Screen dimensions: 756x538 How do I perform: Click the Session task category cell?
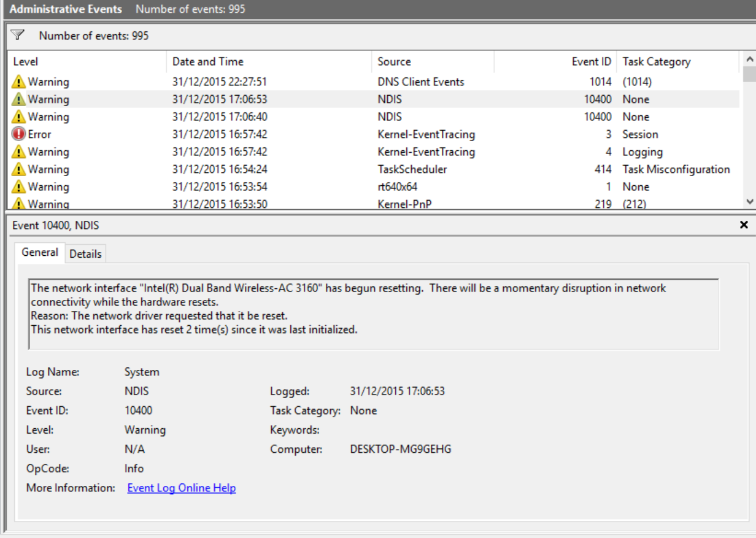point(640,134)
